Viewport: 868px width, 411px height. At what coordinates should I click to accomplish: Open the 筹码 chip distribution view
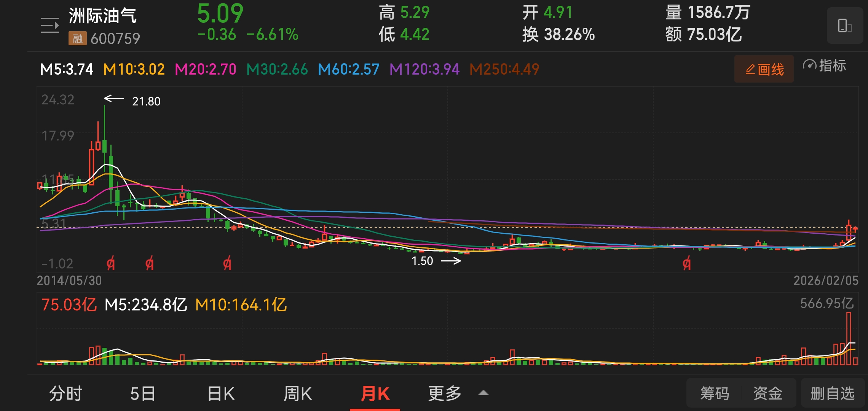[715, 393]
